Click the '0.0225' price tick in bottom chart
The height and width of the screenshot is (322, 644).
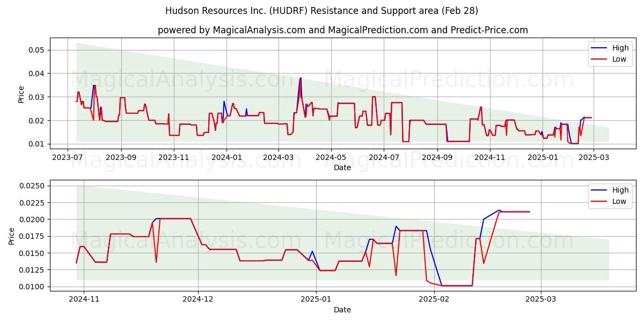32,203
